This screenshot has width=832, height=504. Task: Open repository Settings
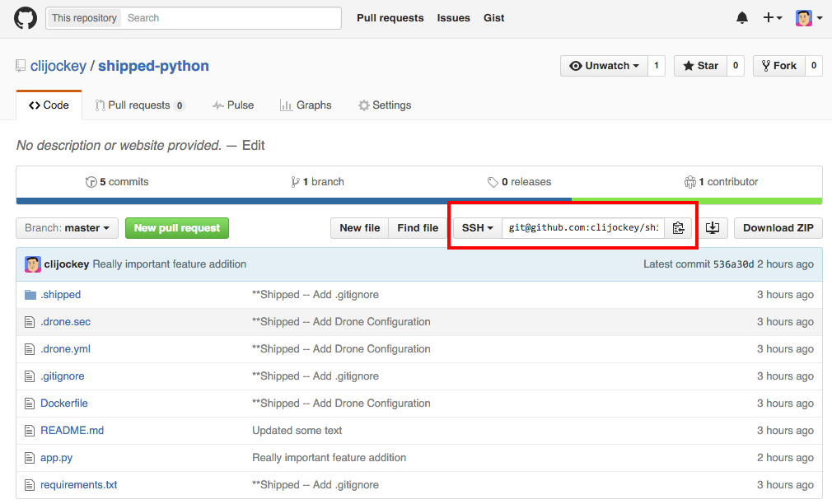click(385, 105)
